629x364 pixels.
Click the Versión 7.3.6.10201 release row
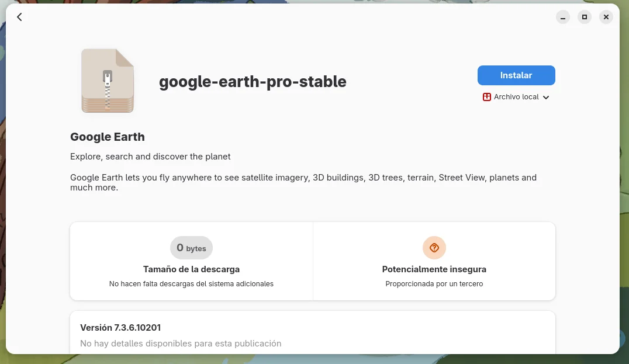tap(313, 332)
